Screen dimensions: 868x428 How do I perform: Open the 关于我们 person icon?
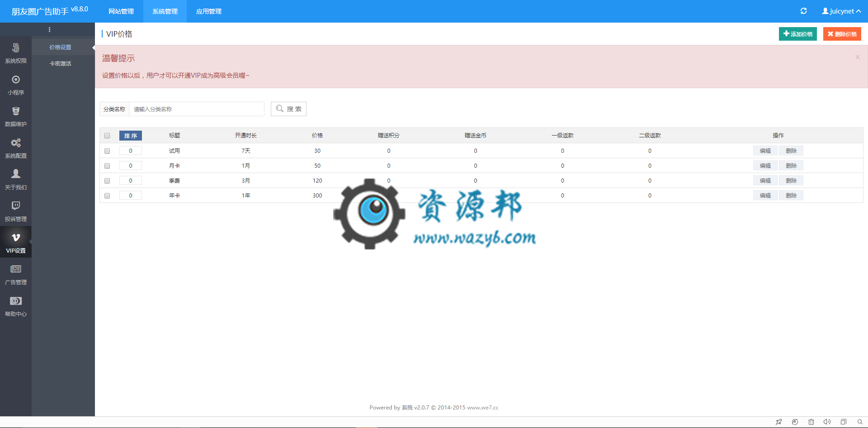[16, 174]
